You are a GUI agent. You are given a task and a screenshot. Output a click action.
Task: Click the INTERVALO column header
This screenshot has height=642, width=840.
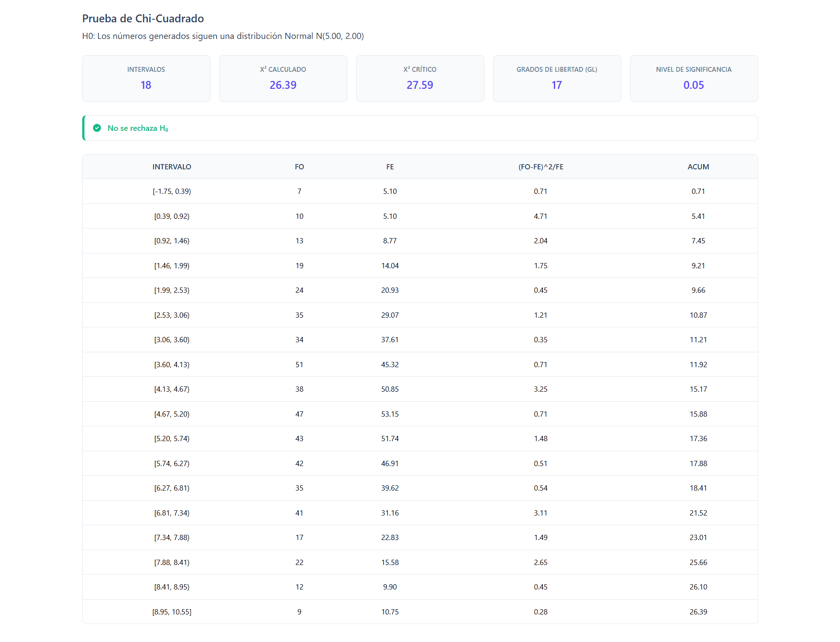(172, 167)
